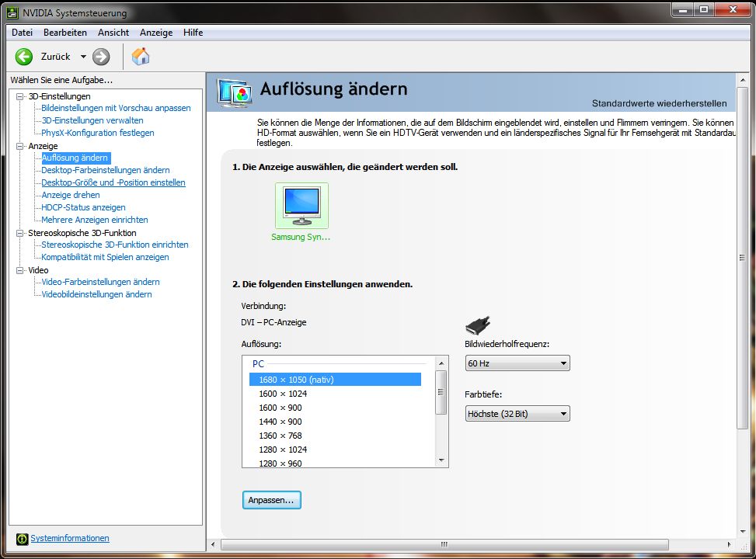Select Auflösung ändern in the tree
756x559 pixels.
click(x=75, y=158)
